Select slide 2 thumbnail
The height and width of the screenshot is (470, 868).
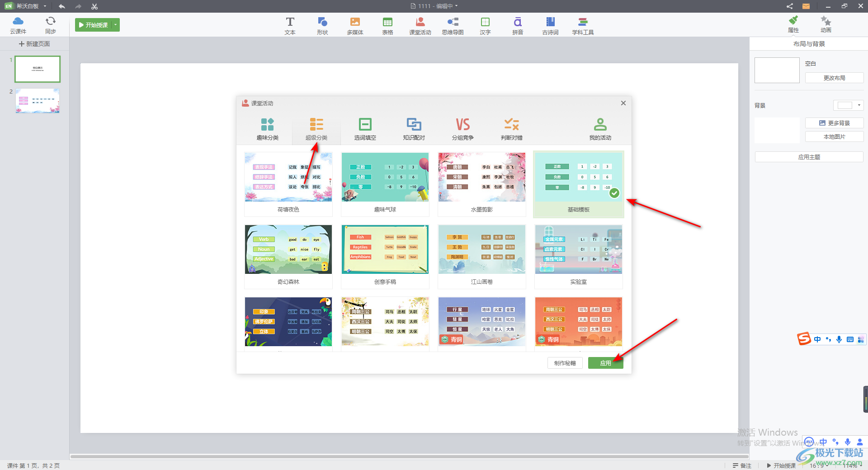(38, 100)
